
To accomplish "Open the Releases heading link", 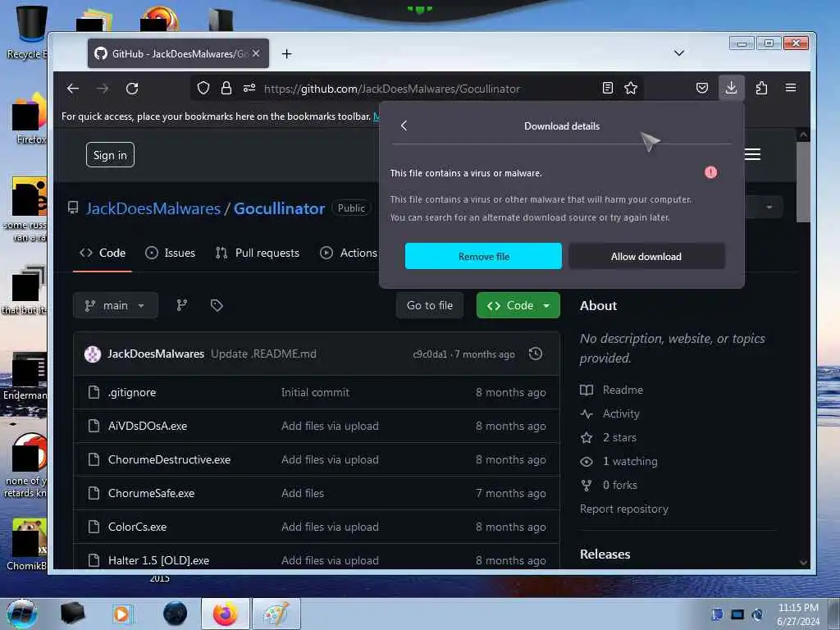I will (x=605, y=554).
